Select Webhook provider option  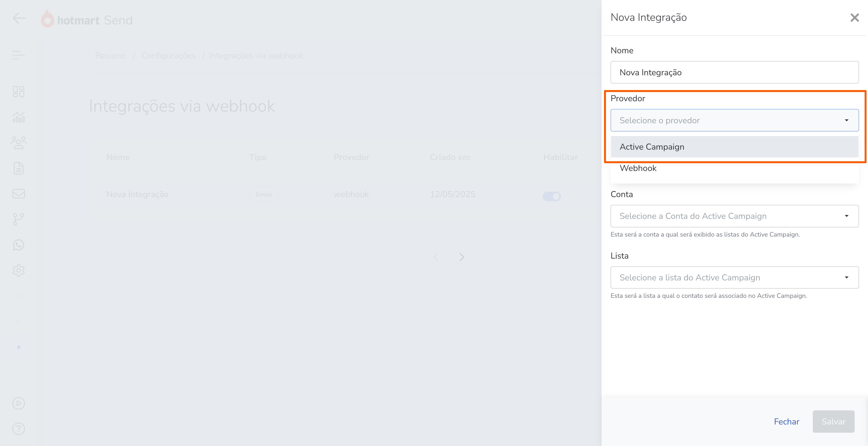coord(735,168)
